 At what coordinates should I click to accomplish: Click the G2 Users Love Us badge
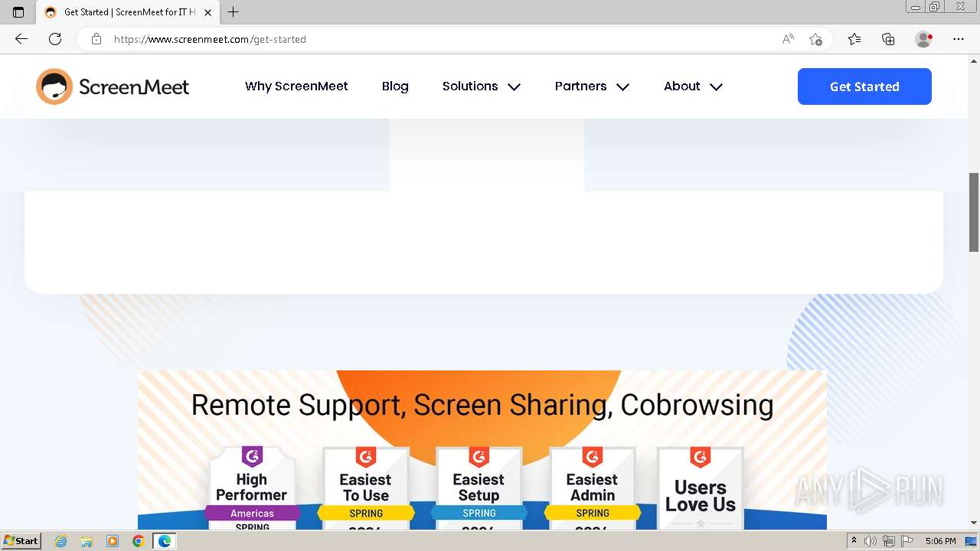701,488
